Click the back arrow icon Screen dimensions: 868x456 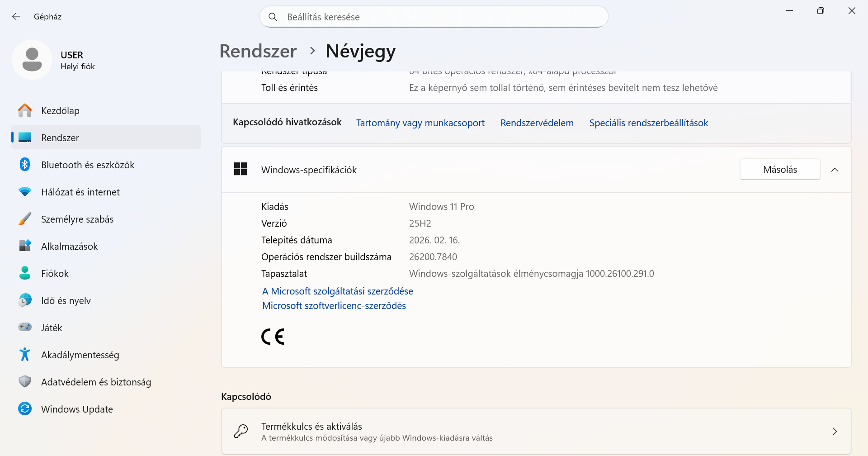pyautogui.click(x=16, y=17)
